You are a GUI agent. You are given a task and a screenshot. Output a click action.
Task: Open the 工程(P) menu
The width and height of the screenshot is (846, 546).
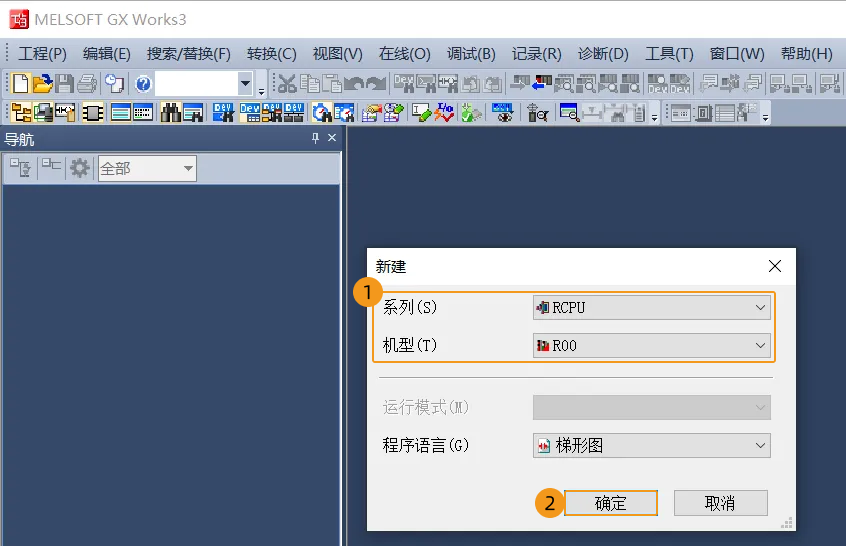coord(43,54)
